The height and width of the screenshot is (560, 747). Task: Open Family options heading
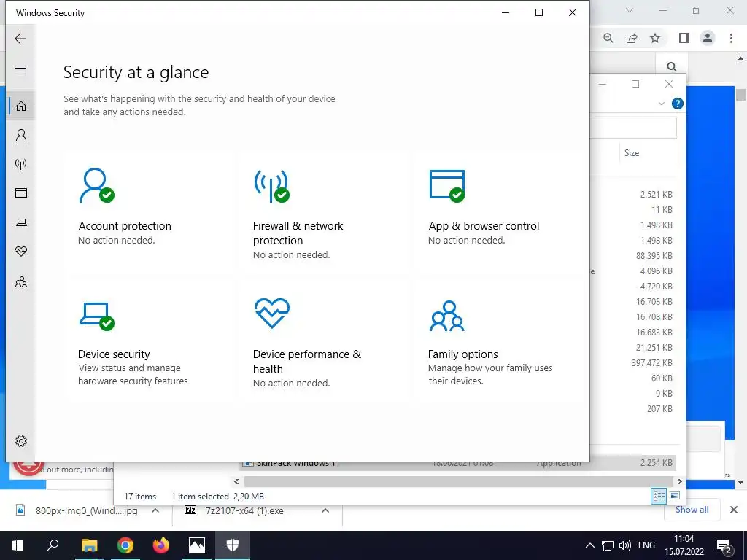pyautogui.click(x=462, y=354)
